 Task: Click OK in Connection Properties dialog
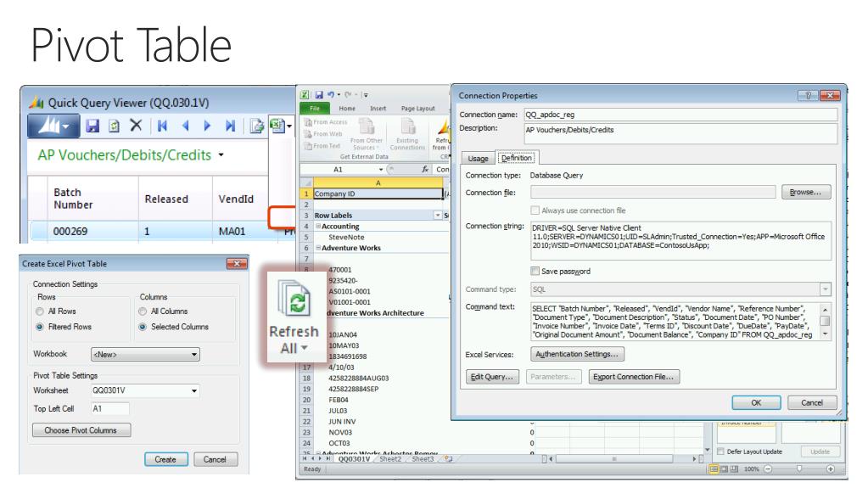(756, 402)
